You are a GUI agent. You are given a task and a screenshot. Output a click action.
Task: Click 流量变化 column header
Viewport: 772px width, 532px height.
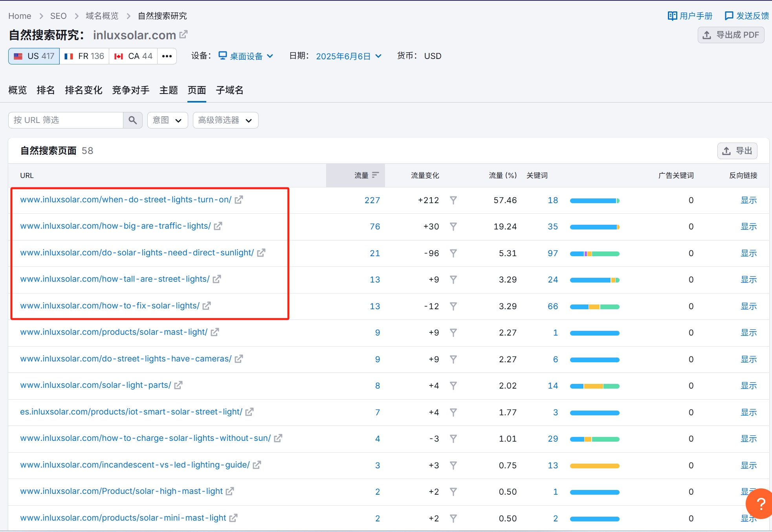click(425, 175)
